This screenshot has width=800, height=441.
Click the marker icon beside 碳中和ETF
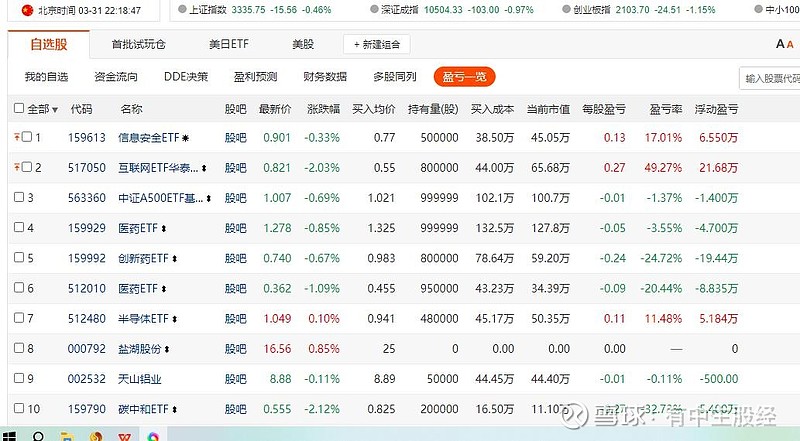174,409
